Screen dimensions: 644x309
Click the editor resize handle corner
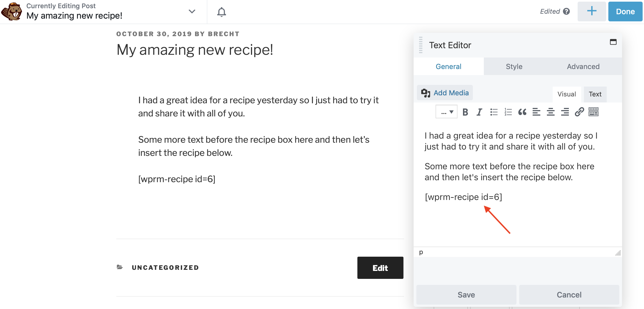click(x=618, y=253)
